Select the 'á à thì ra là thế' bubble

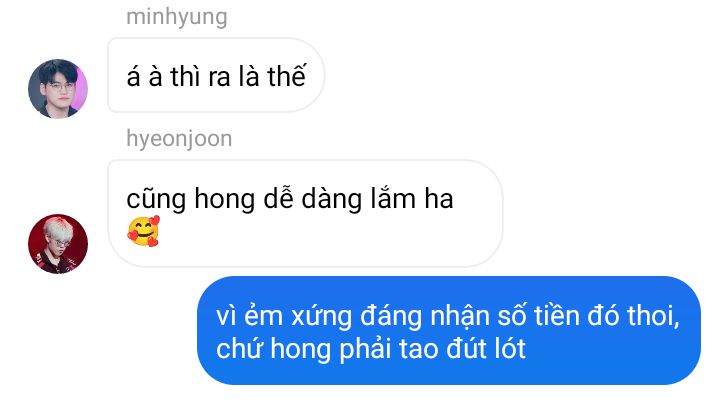216,75
